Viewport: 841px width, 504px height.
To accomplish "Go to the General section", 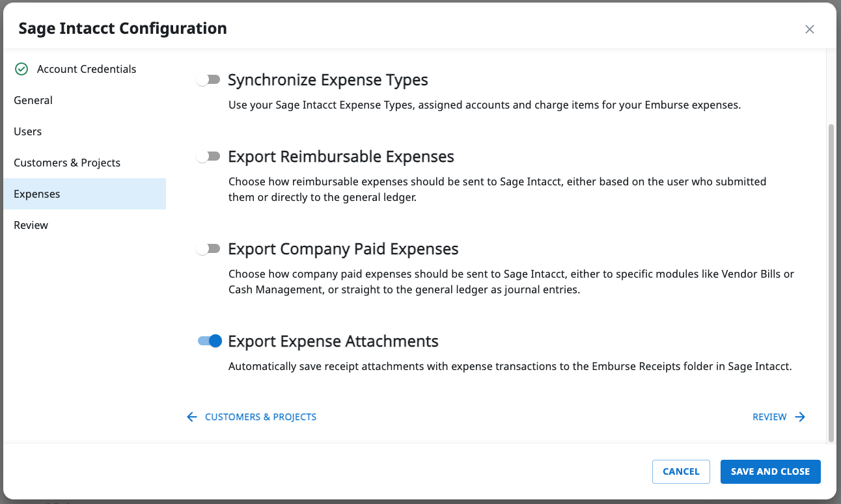I will [x=33, y=100].
